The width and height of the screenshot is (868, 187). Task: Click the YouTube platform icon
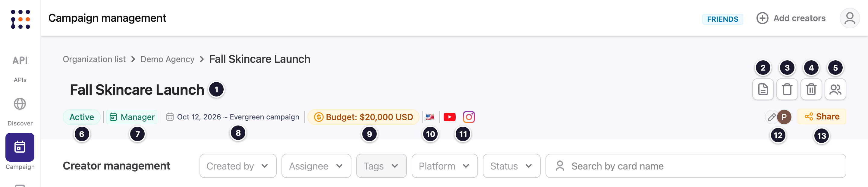449,117
